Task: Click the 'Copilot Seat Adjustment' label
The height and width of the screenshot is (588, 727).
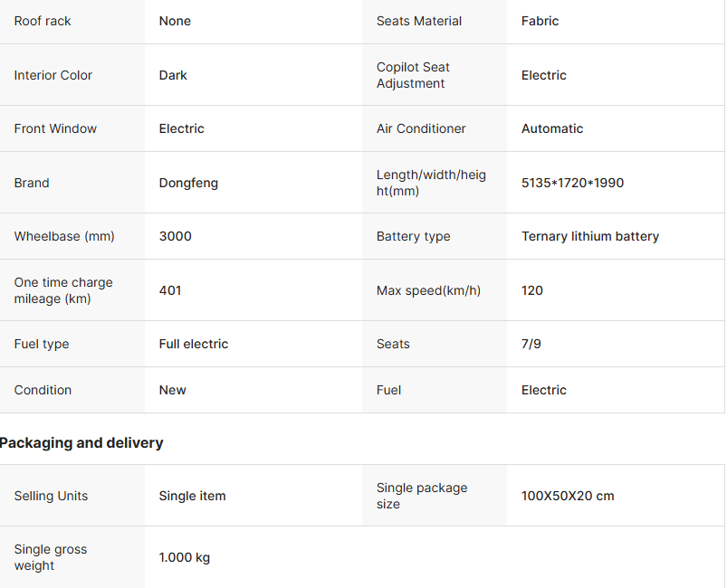Action: point(413,75)
